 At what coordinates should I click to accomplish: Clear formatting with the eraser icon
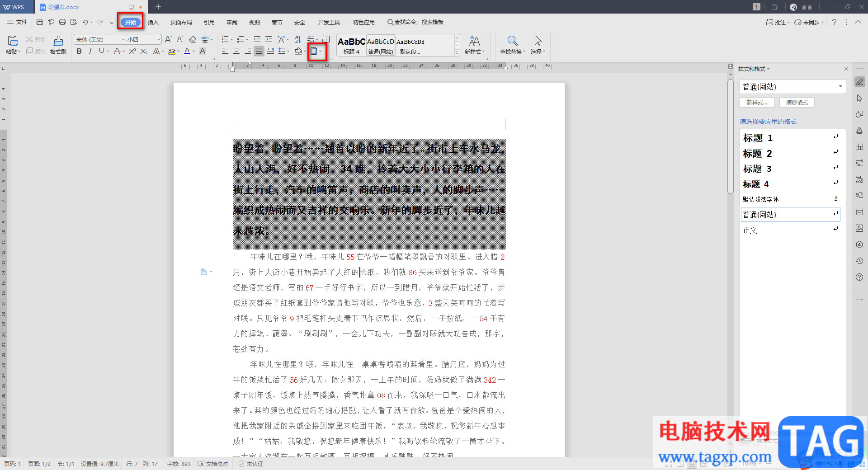point(193,40)
